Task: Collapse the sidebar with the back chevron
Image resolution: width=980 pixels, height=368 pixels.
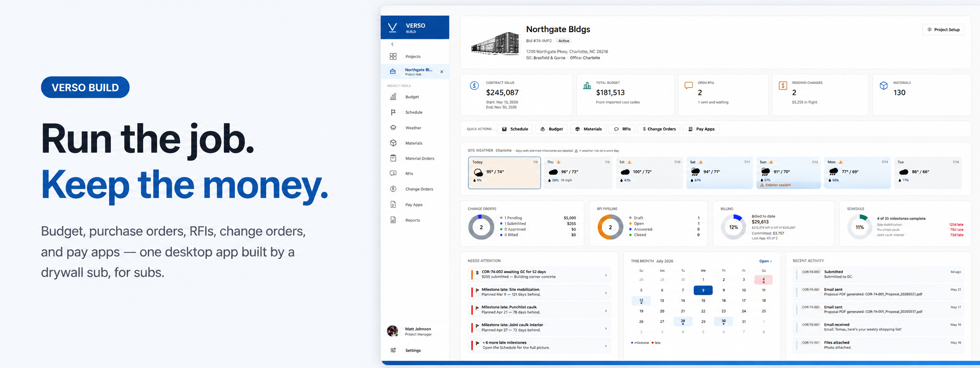Action: tap(392, 44)
